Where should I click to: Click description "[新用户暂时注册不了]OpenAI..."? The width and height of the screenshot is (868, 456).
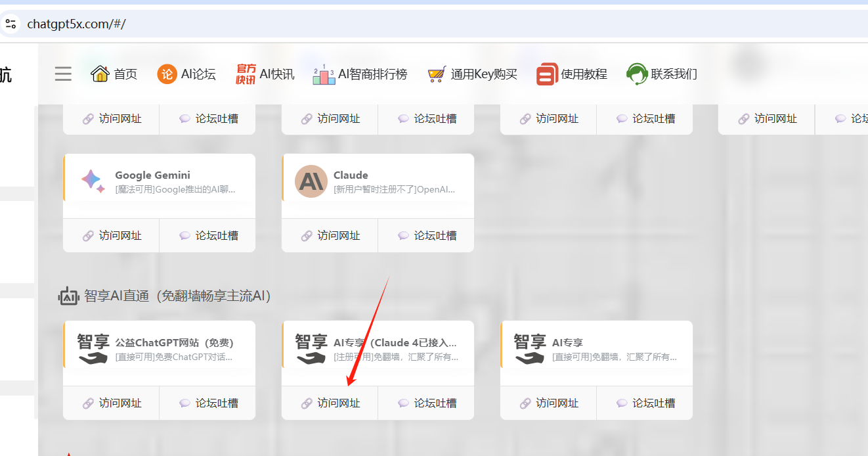coord(394,189)
